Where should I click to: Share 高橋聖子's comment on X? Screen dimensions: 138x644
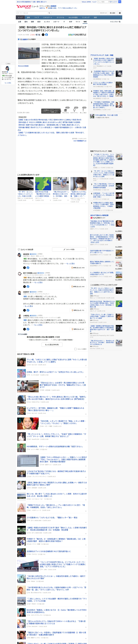click(25, 310)
